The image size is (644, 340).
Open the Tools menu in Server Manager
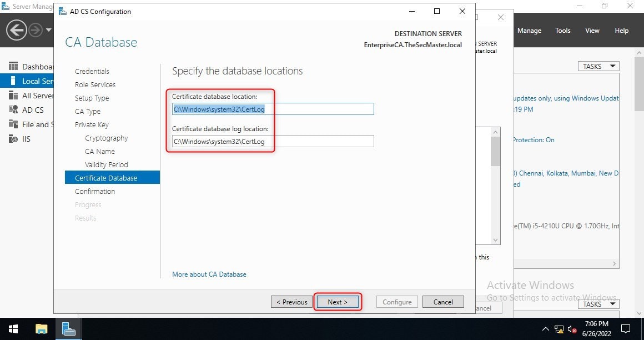563,31
